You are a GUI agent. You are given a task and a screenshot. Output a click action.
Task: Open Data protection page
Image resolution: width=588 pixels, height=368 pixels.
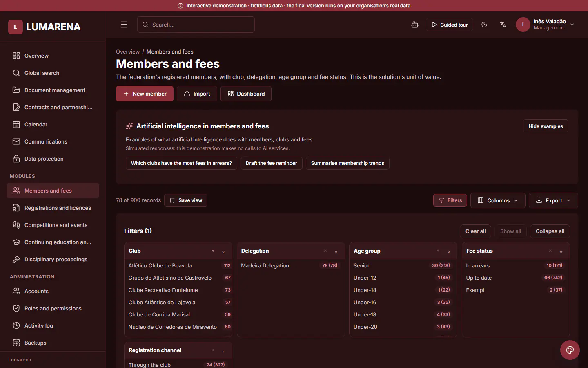[x=53, y=159]
